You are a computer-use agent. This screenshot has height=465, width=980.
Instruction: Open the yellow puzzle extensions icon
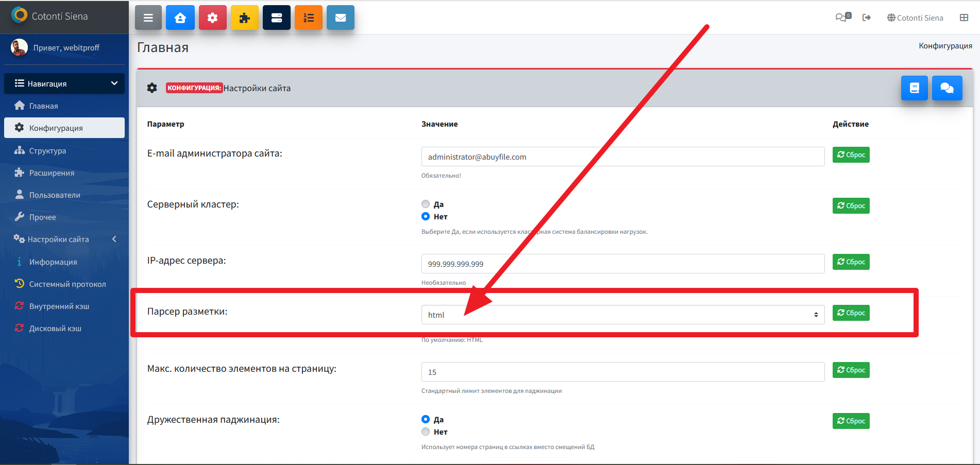244,18
